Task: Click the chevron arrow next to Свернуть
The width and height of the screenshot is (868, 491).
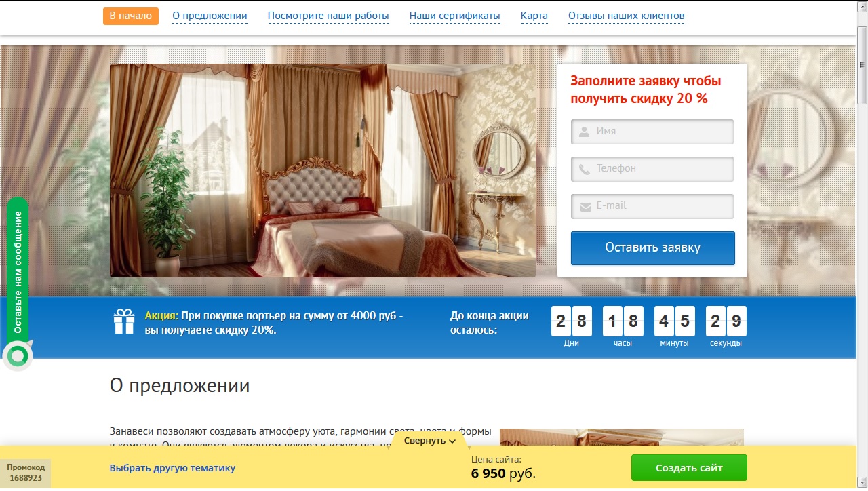Action: point(452,441)
